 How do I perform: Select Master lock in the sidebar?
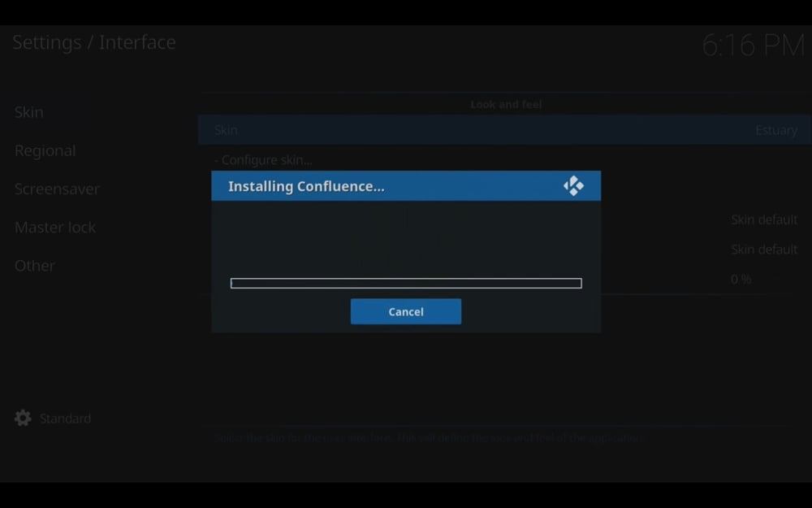click(x=54, y=227)
